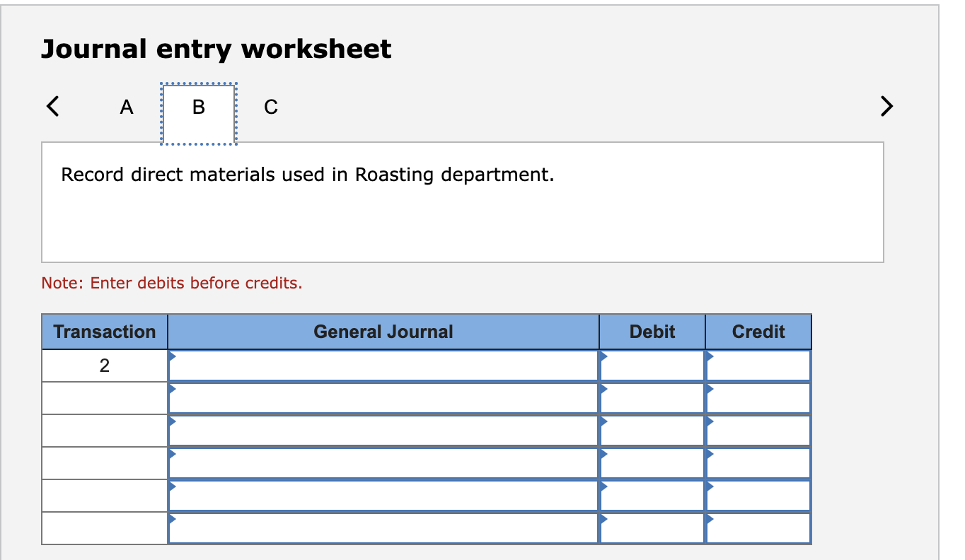
Task: Click the Debit field in the first row
Action: click(651, 365)
